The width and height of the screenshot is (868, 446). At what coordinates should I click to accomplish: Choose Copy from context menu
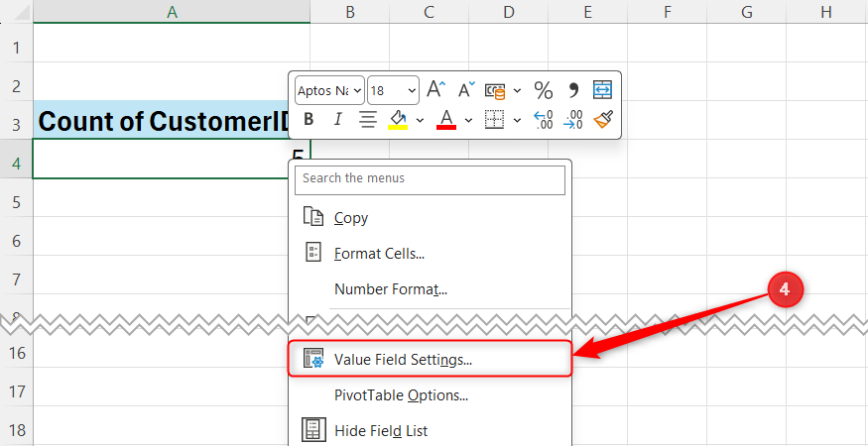click(x=431, y=217)
